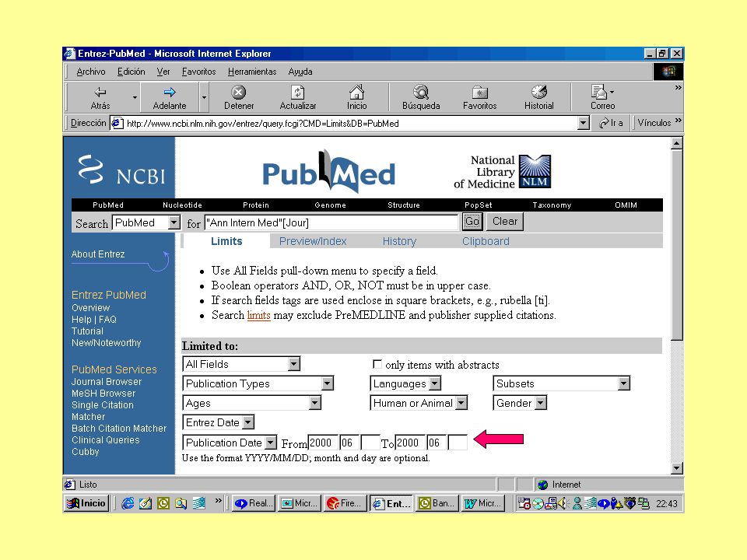
Task: Open the Búsqueda search toolbar button
Action: click(421, 98)
